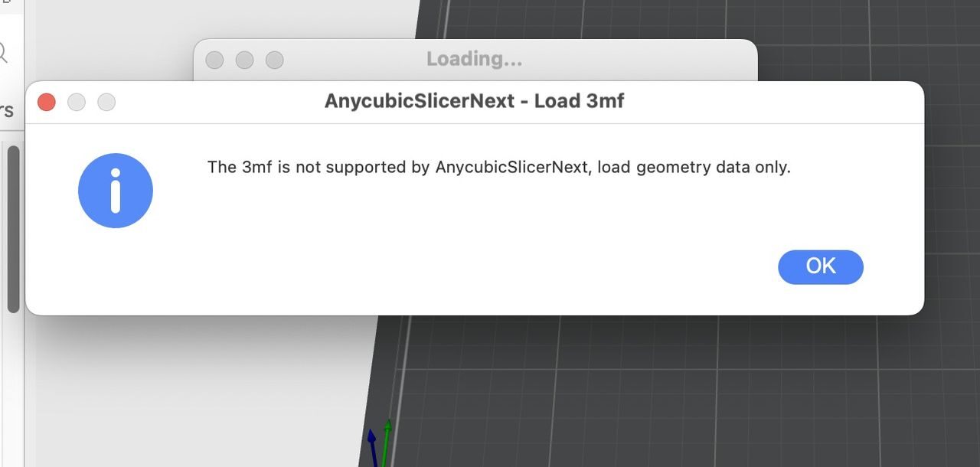The image size is (980, 467).
Task: Click the left sidebar vertical scrollbar
Action: pyautogui.click(x=13, y=230)
